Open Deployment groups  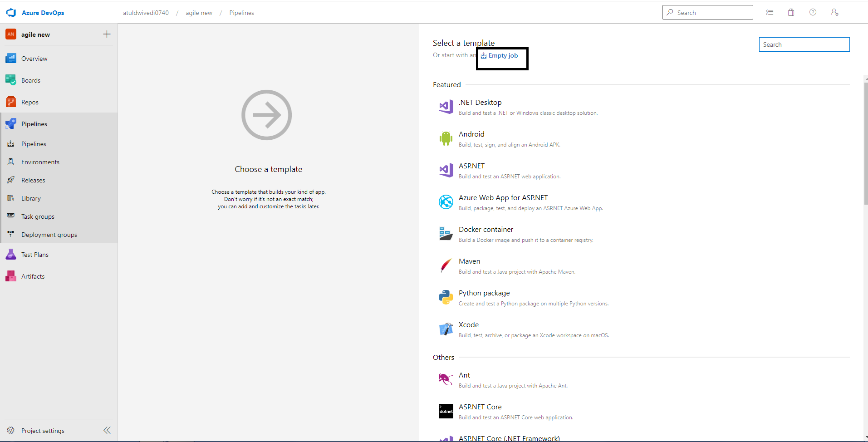[x=59, y=235]
